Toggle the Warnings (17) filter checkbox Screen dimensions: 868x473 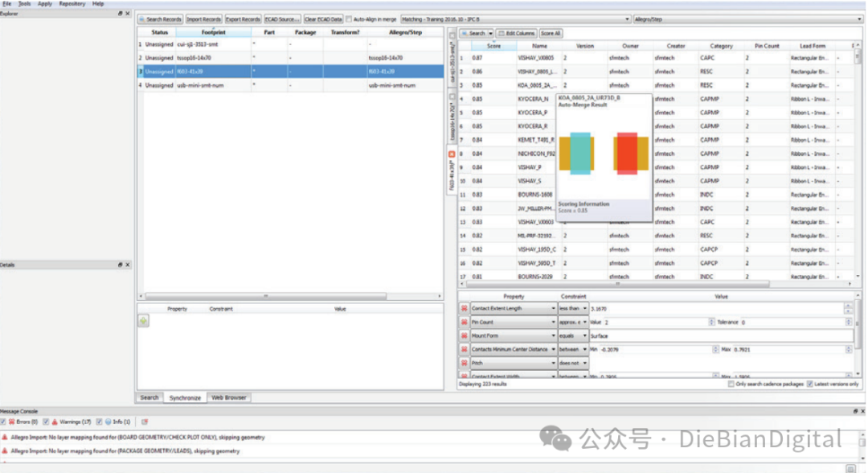(46, 422)
